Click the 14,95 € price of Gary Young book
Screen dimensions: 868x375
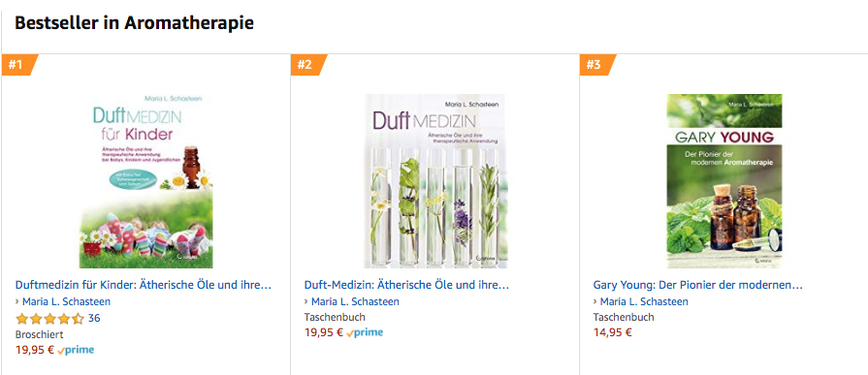(613, 333)
